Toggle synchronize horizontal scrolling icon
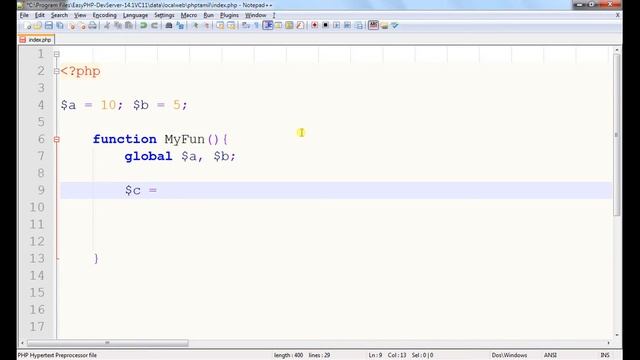Viewport: 640px width, 360px height. tap(231, 26)
